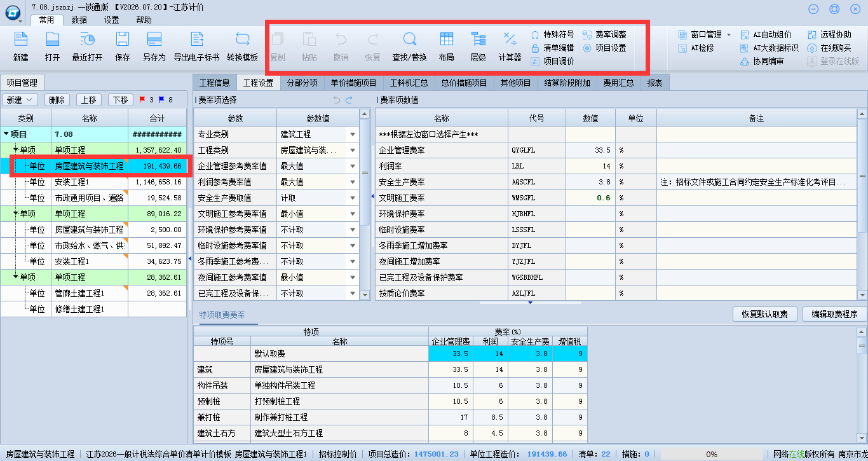Click redo arrow in 费率项选择 header
Viewport: 868px width, 461px height.
tap(349, 100)
